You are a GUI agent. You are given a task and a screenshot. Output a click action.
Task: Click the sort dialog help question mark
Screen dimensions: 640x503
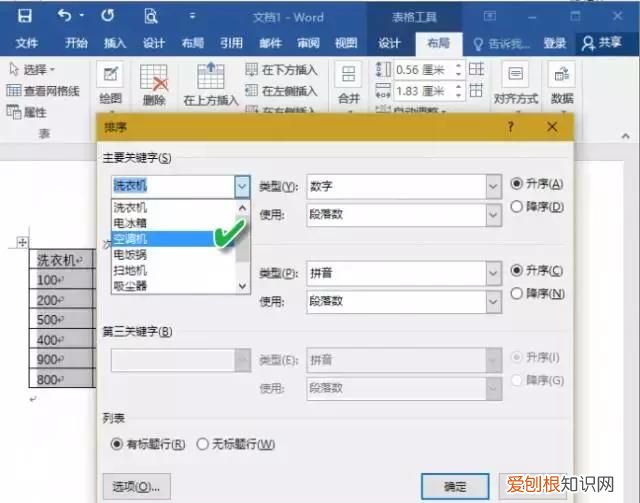coord(510,127)
